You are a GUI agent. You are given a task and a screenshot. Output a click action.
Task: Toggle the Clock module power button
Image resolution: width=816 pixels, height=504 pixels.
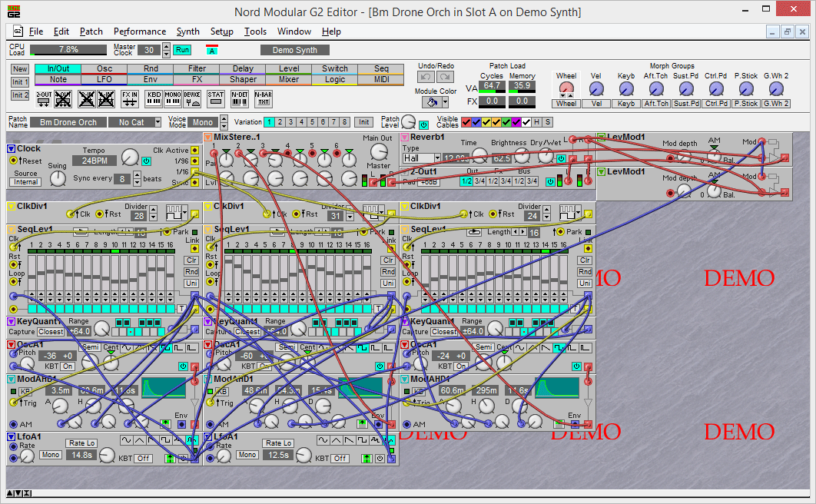(x=147, y=161)
